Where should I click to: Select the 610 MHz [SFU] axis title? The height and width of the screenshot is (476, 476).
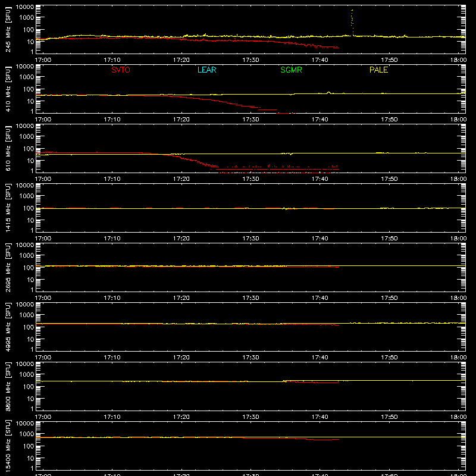tap(8, 149)
